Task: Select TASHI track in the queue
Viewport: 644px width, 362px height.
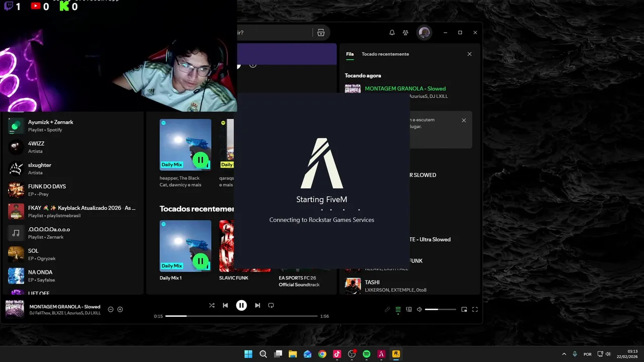Action: point(409,286)
